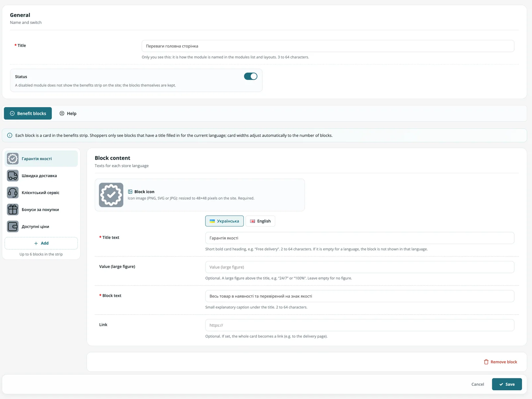Focus the module Title input field
This screenshot has width=532, height=399.
[x=328, y=46]
